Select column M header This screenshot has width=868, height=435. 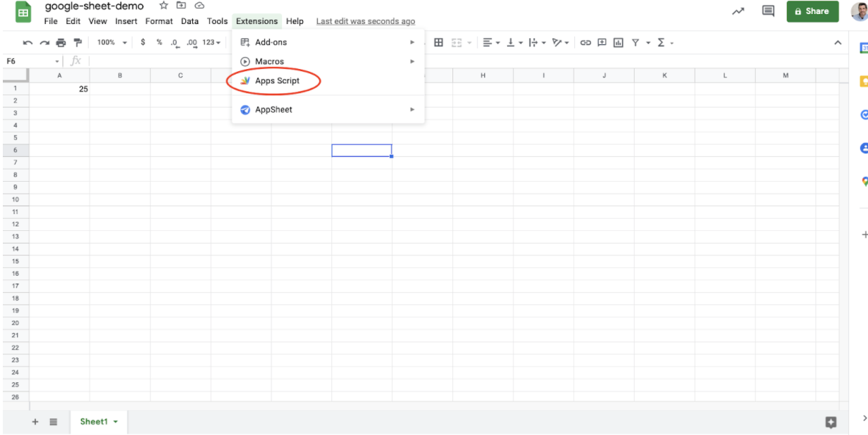pos(786,75)
